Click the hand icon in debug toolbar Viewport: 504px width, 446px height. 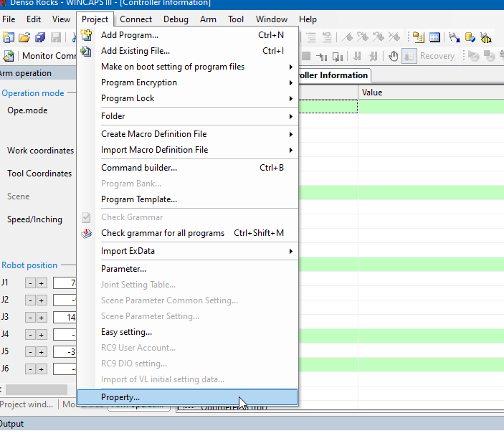point(394,56)
